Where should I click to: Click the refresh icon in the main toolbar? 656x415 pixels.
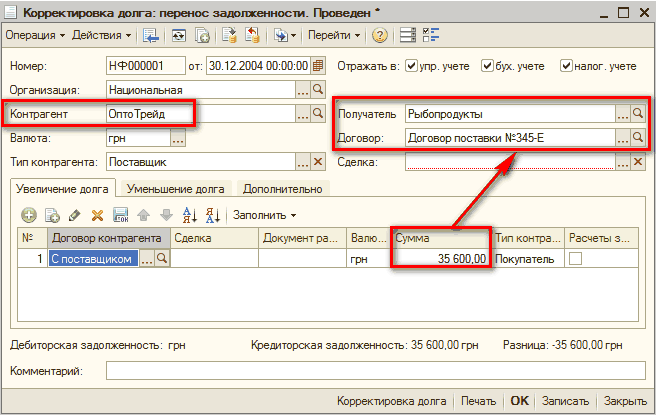click(179, 35)
